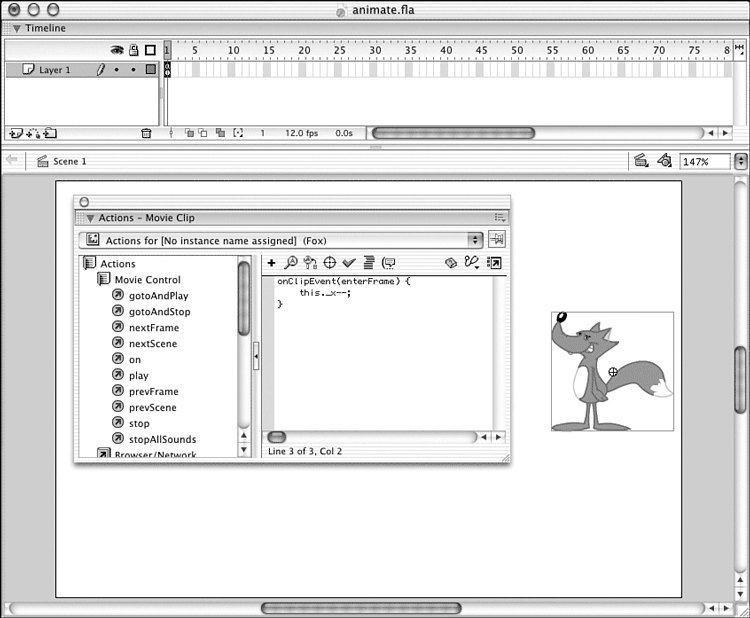Screen dimensions: 750x618
Task: Click the Insert Layer Folder icon
Action: click(x=50, y=133)
